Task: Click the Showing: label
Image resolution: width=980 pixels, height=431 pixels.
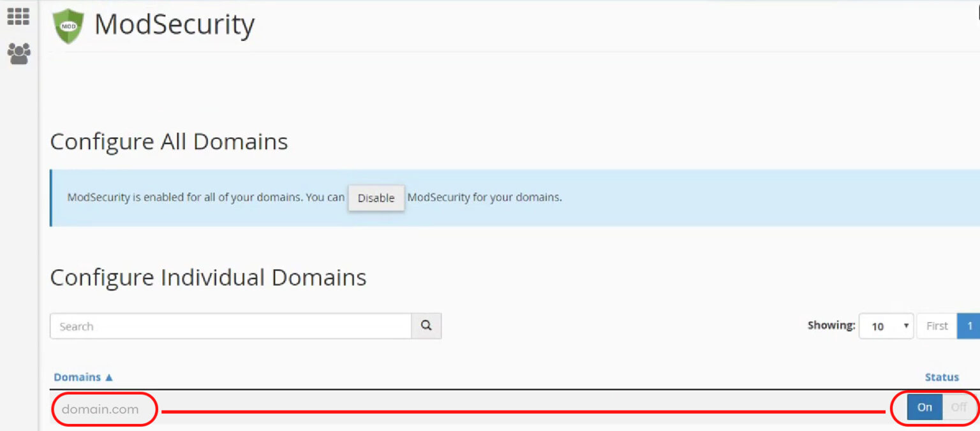Action: (831, 325)
